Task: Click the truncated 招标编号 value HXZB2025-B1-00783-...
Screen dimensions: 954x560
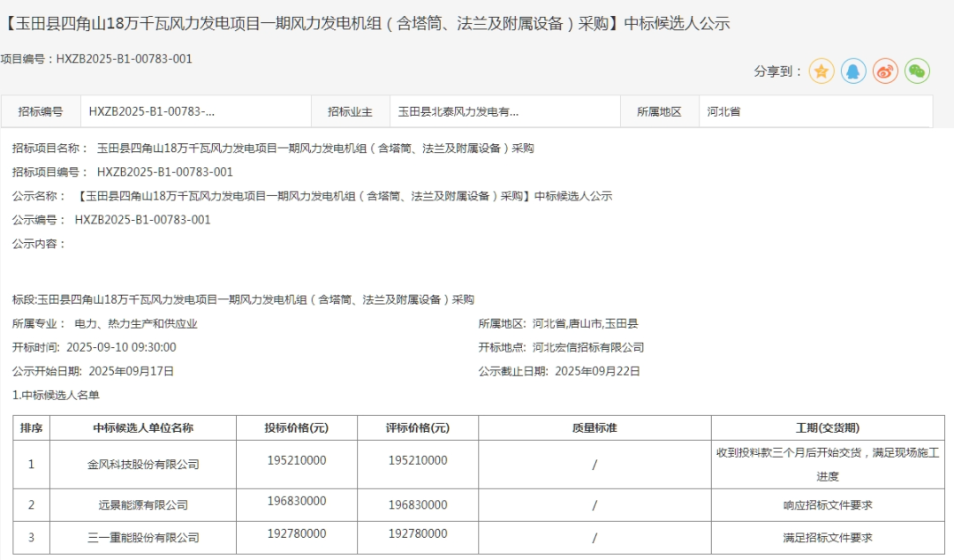Action: pyautogui.click(x=152, y=112)
